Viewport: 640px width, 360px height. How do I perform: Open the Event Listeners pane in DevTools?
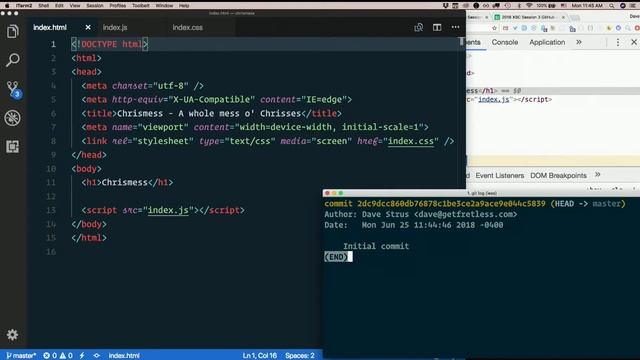(500, 176)
